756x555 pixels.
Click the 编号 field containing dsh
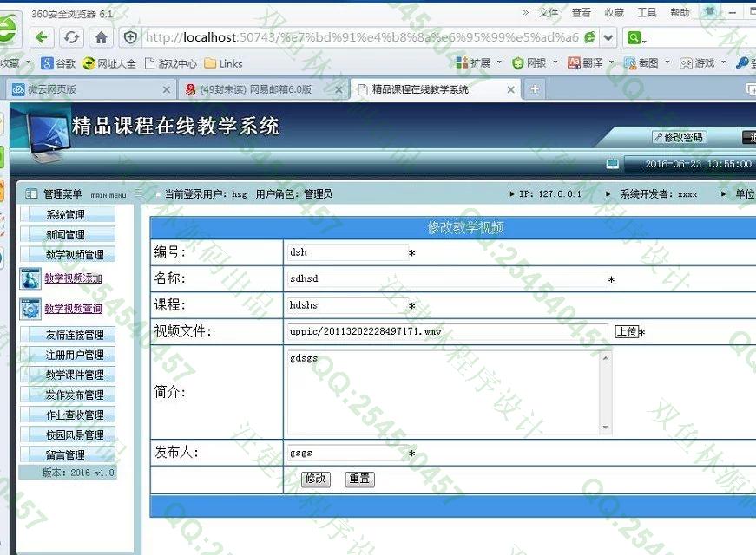pos(348,252)
